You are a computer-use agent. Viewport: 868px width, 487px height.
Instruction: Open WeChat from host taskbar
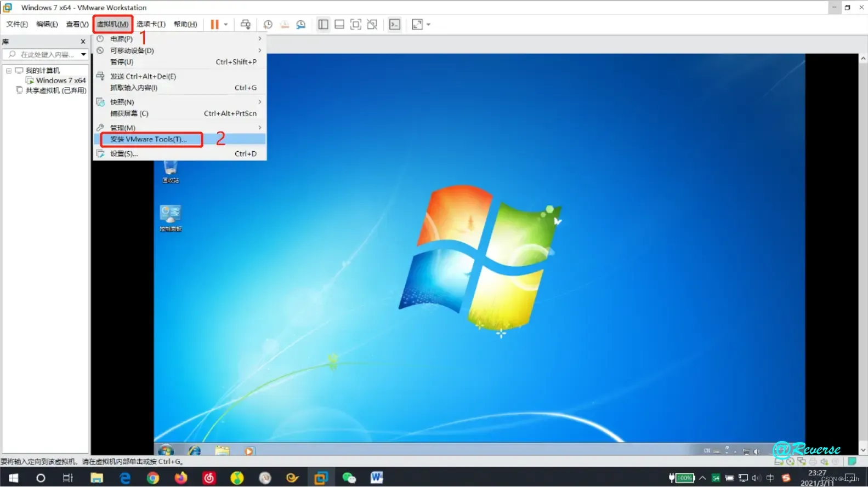[x=349, y=478]
